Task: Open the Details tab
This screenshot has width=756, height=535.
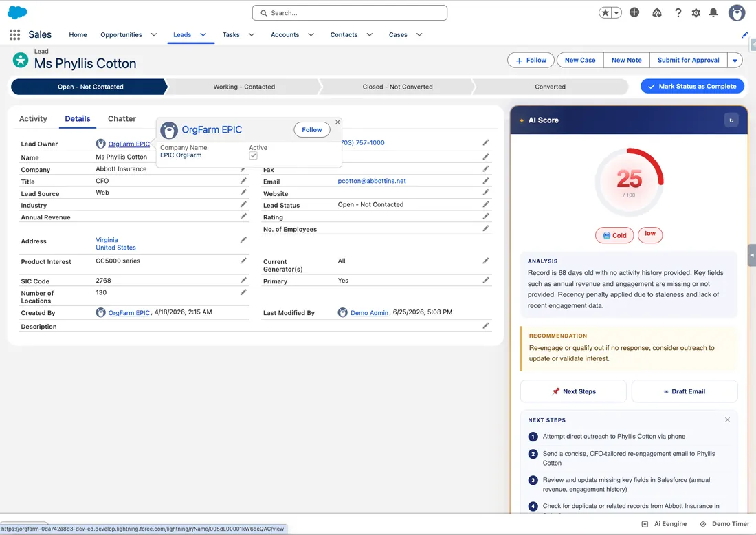Action: pyautogui.click(x=78, y=119)
